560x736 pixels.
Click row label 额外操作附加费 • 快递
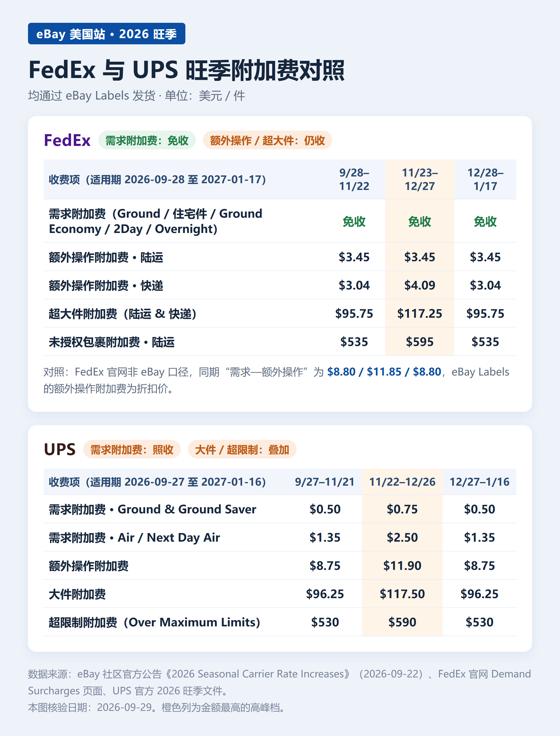click(x=106, y=286)
